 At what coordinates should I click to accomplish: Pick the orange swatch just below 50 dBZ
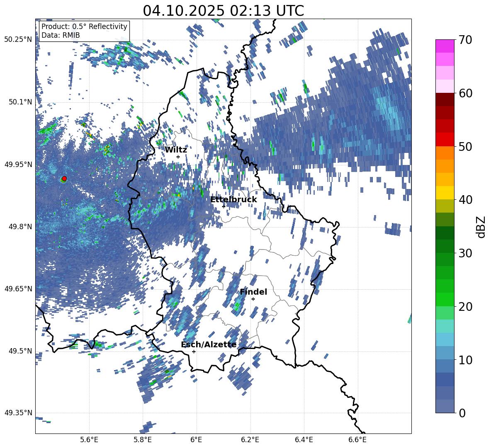[445, 153]
